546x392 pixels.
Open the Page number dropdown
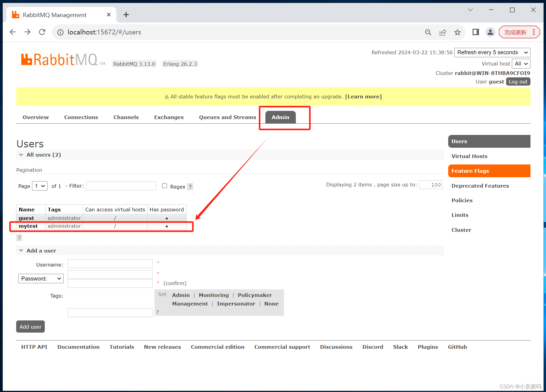[x=40, y=186]
